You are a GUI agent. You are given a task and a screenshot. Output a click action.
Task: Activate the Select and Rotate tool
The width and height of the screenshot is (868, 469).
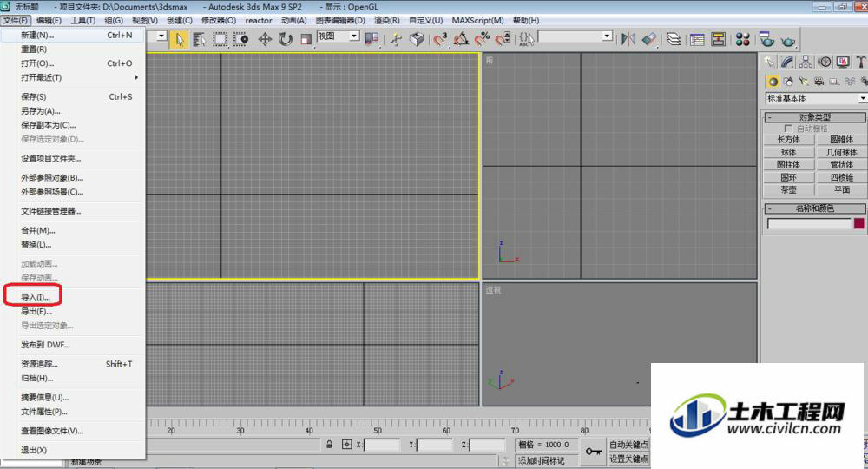pos(286,39)
